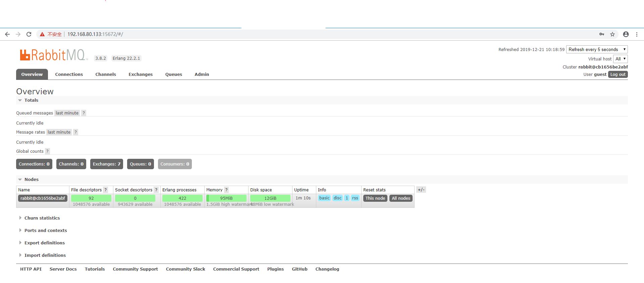Reset stats for This node
This screenshot has height=283, width=644.
(375, 198)
